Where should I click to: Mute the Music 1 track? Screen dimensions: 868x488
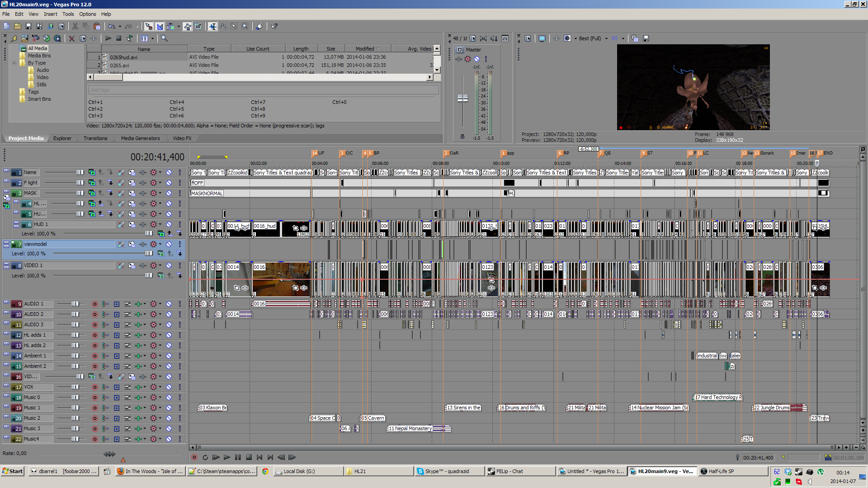(169, 408)
